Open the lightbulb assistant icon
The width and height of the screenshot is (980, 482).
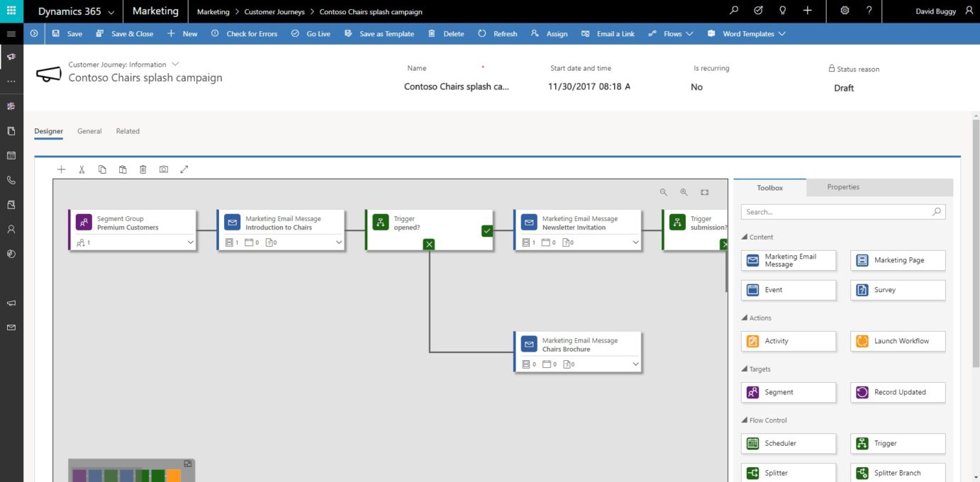tap(783, 11)
